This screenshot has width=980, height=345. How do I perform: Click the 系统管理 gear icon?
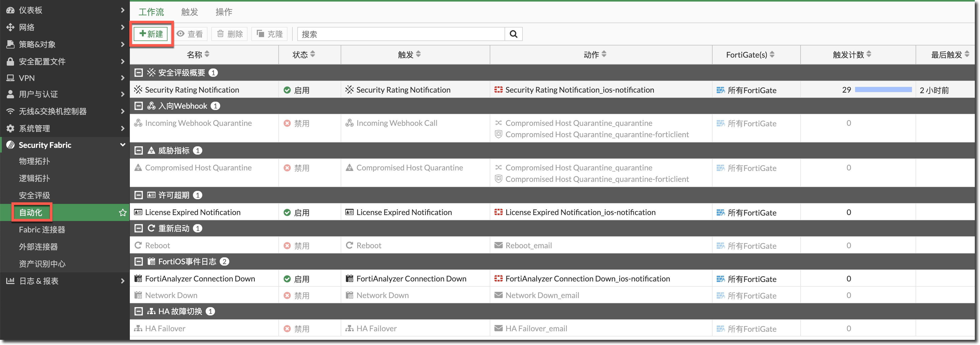point(10,128)
